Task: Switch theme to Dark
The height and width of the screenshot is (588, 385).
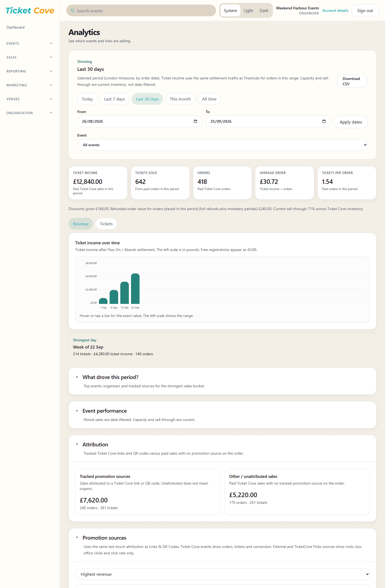Action: tap(264, 10)
